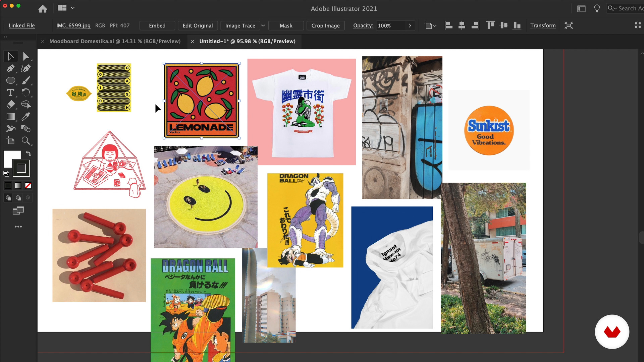The image size is (644, 362).
Task: Select the Eraser tool
Action: 11,105
